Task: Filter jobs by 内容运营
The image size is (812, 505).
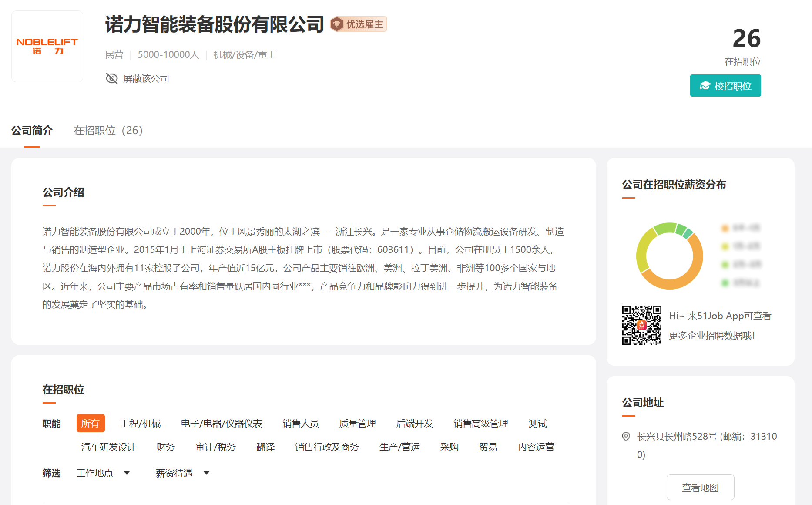Action: tap(536, 447)
